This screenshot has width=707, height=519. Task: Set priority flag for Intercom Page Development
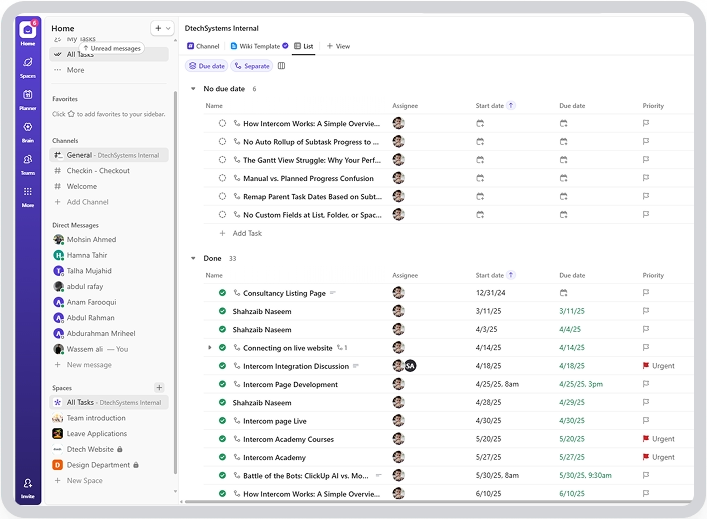point(646,384)
